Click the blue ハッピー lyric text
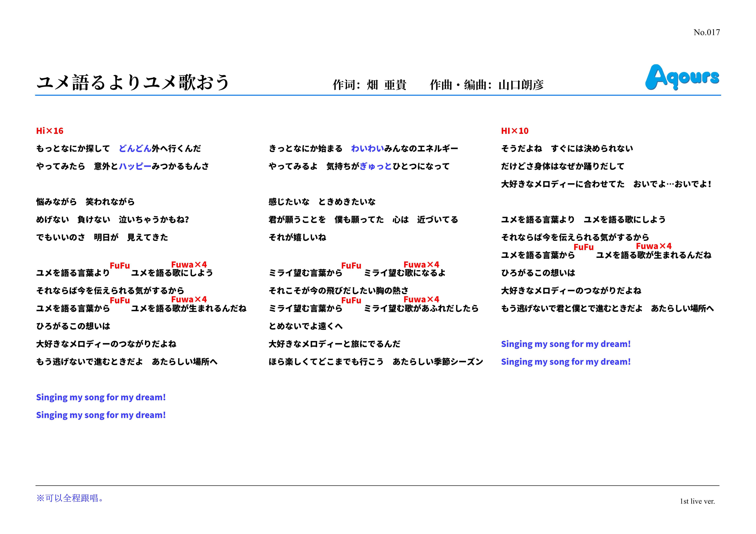The image size is (756, 534). coord(135,166)
